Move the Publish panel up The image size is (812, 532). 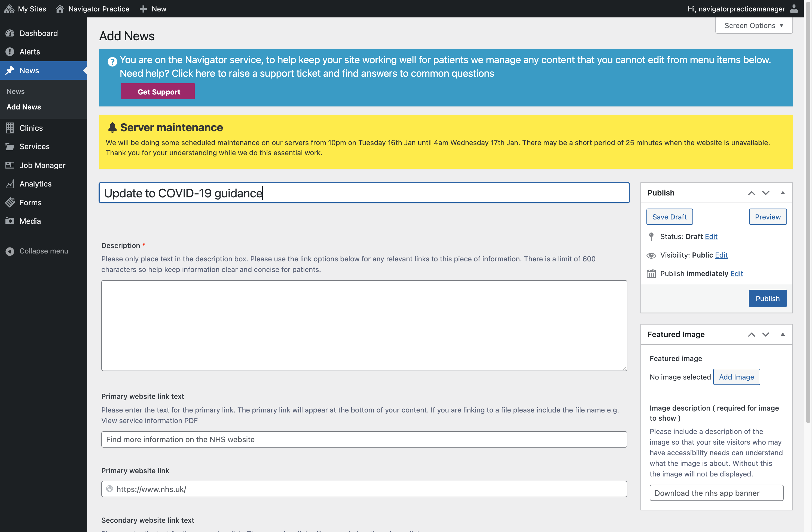(751, 193)
